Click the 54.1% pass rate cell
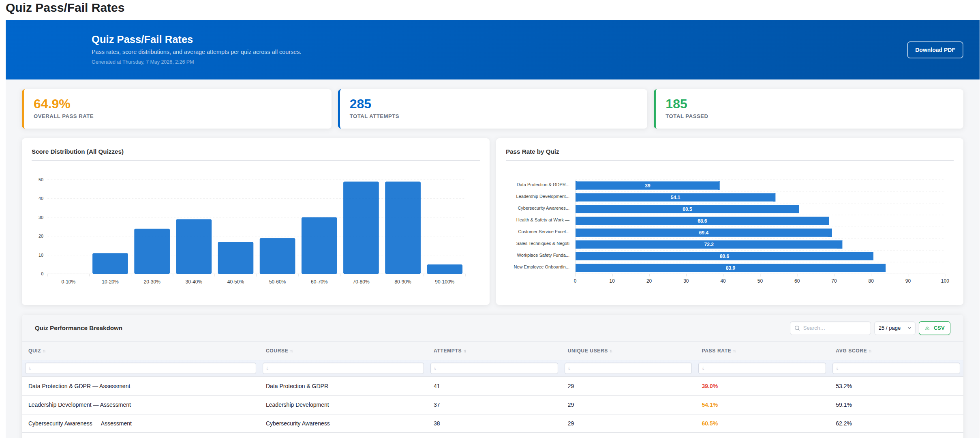Image resolution: width=980 pixels, height=438 pixels. coord(710,405)
